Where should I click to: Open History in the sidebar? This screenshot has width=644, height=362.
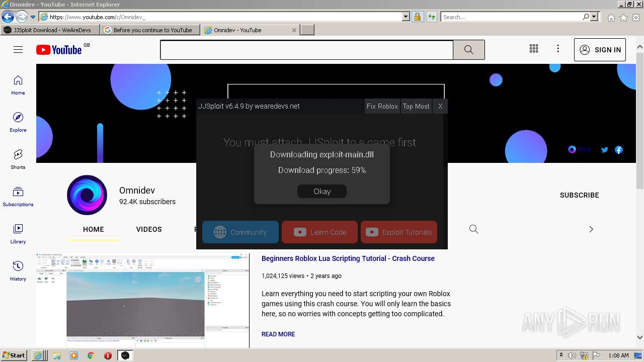[18, 271]
